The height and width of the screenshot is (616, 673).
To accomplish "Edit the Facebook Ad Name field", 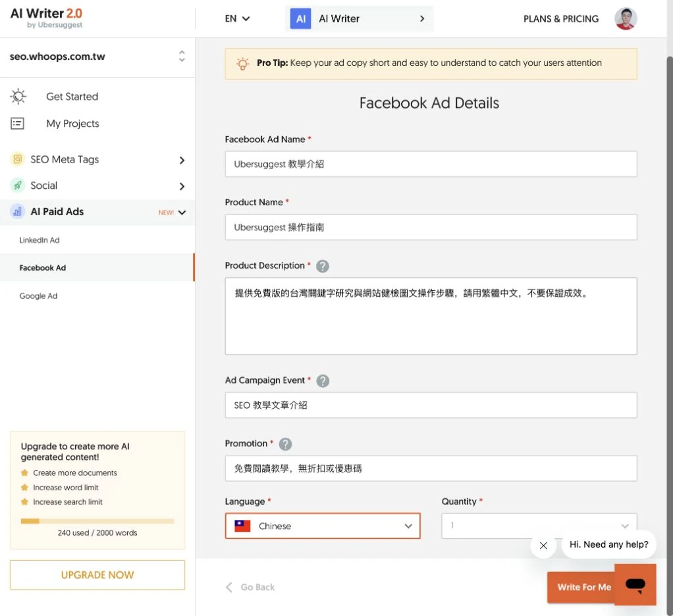I will click(431, 164).
